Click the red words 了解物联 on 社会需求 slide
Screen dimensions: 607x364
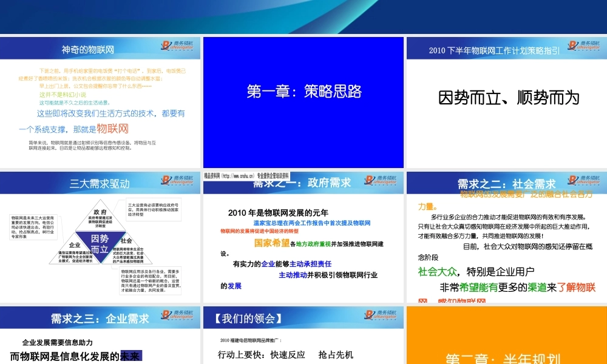pos(576,288)
